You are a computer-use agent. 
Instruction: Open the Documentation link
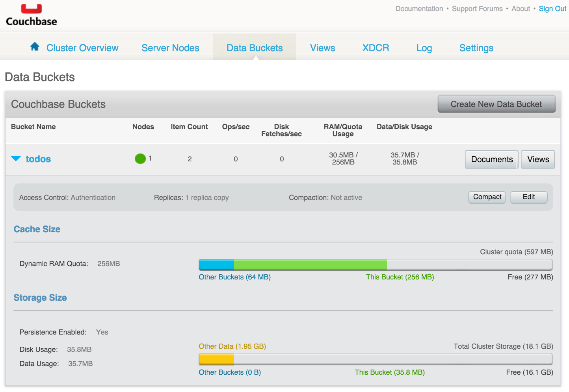(x=419, y=9)
